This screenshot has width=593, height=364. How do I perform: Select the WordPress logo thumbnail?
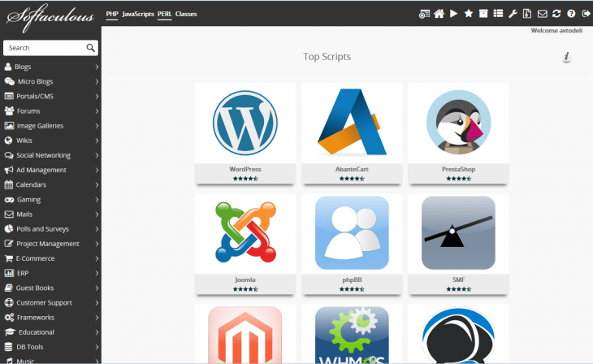coord(245,123)
